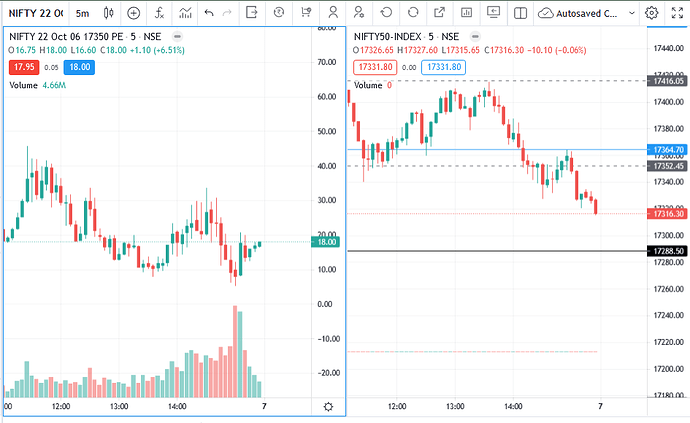Open chart settings gear in top toolbar
The image size is (690, 423).
click(x=651, y=13)
